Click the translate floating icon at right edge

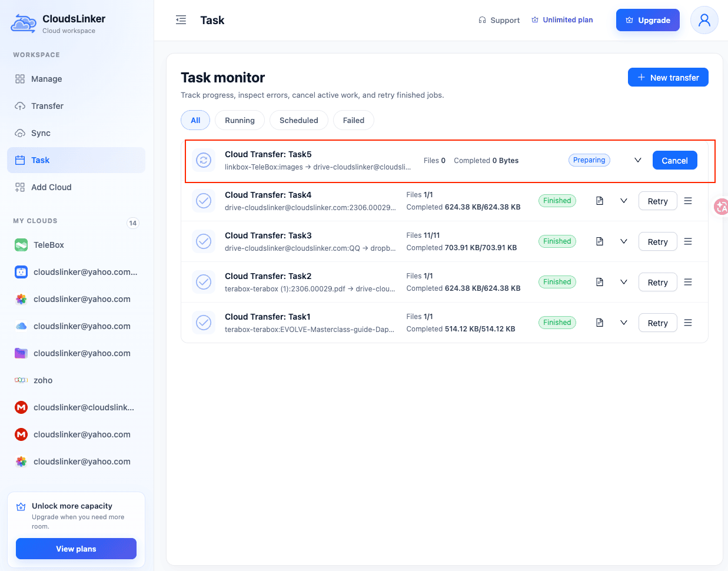tap(721, 207)
